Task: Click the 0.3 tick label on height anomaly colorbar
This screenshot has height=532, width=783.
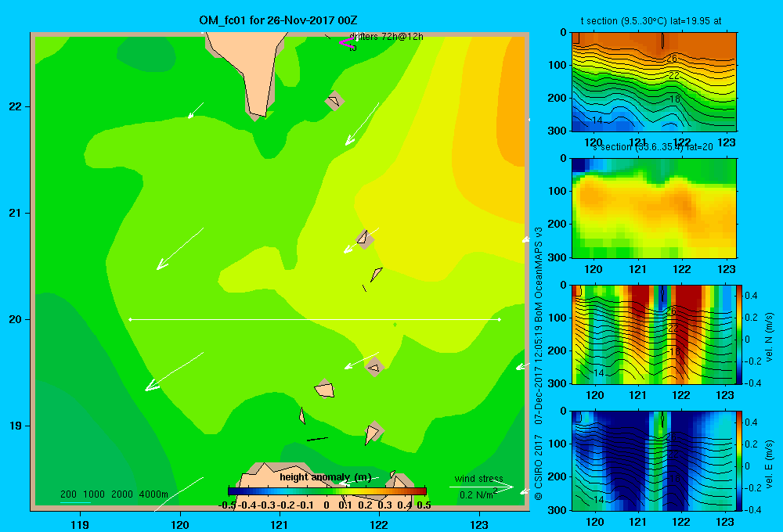Action: coord(384,505)
